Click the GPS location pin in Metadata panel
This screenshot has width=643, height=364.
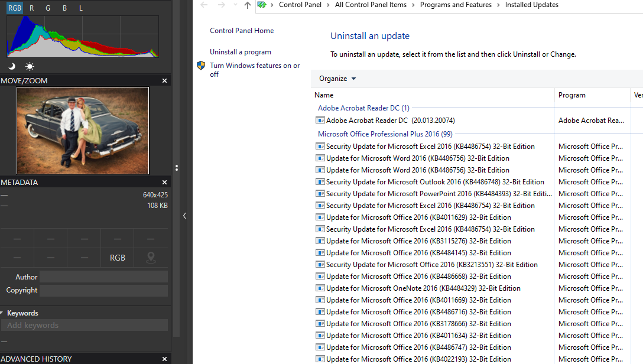(151, 258)
